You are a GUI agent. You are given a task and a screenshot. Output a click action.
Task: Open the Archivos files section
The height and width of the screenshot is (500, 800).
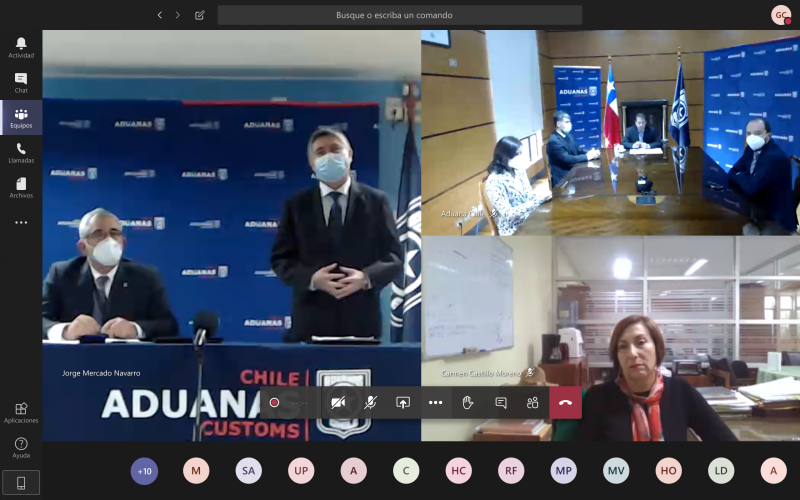[x=21, y=188]
